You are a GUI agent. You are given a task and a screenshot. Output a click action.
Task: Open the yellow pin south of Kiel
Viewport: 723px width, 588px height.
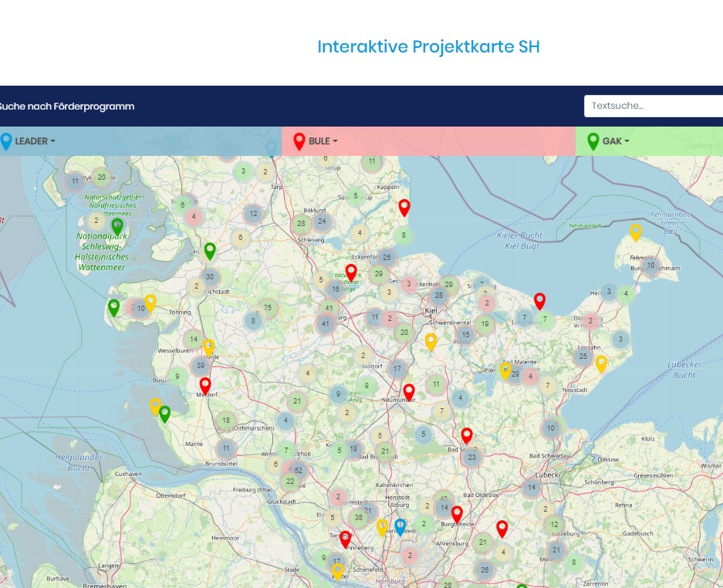pyautogui.click(x=431, y=343)
